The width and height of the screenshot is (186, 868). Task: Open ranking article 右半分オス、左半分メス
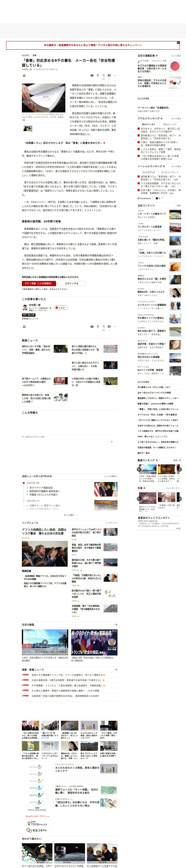[160, 130]
